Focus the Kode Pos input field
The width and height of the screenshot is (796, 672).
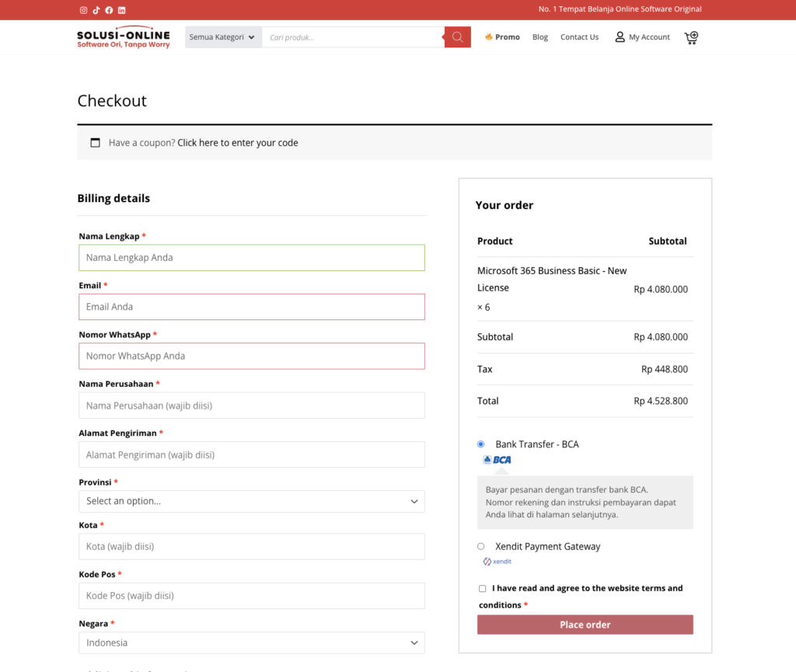point(252,595)
